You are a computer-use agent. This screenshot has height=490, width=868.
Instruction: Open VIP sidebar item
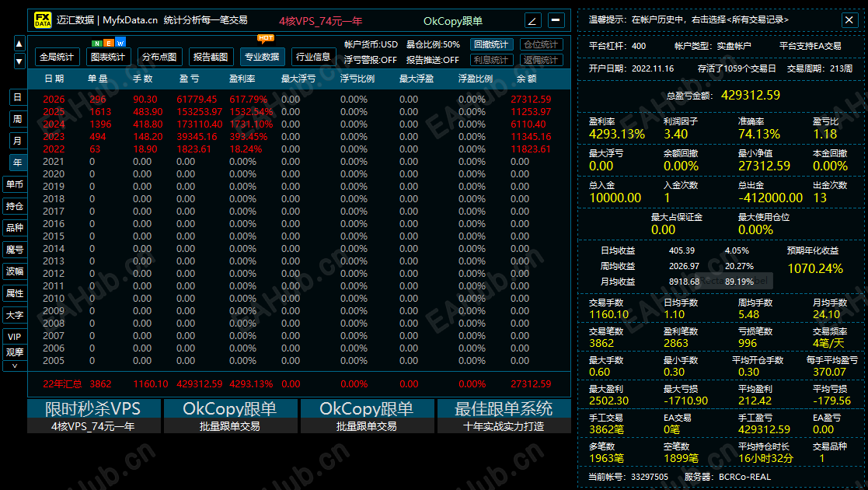(x=15, y=337)
